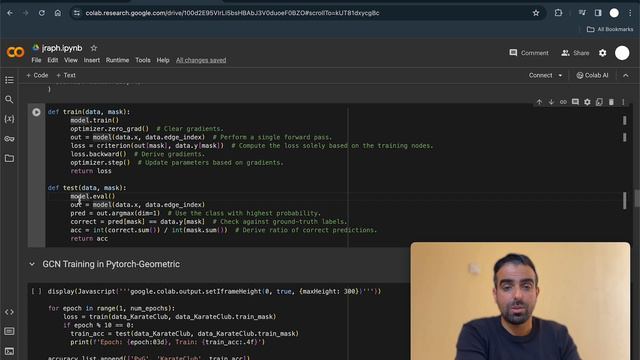
Task: Open the Insert menu
Action: [x=92, y=60]
